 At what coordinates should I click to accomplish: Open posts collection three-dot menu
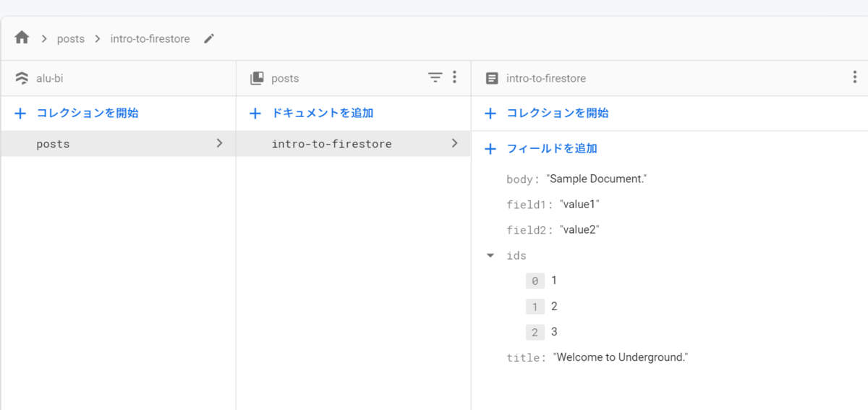click(x=454, y=77)
